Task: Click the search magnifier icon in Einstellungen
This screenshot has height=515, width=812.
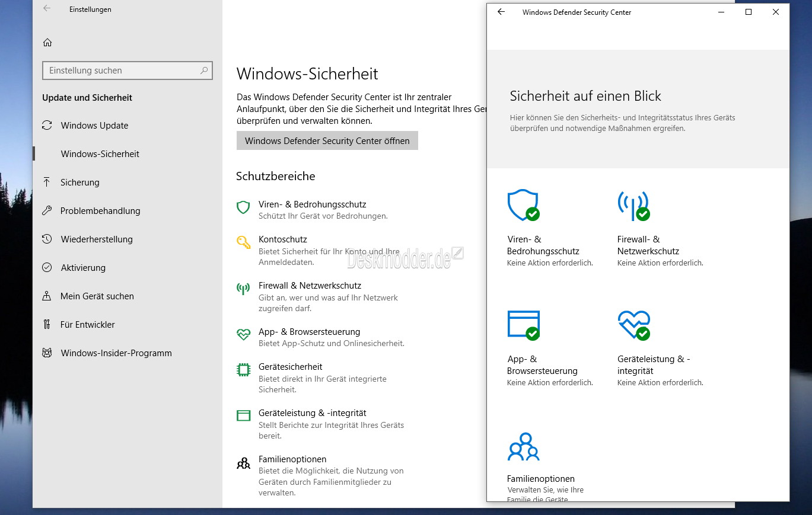Action: [x=204, y=71]
